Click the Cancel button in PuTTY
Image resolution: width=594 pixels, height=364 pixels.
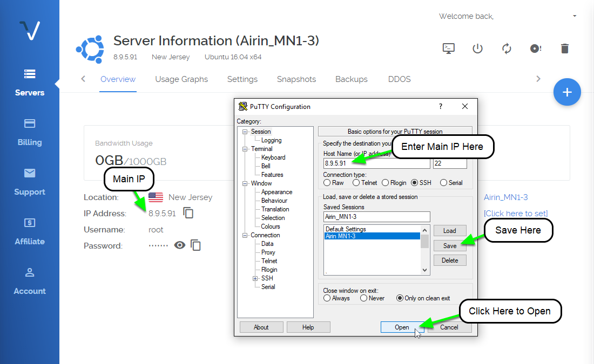pyautogui.click(x=449, y=327)
